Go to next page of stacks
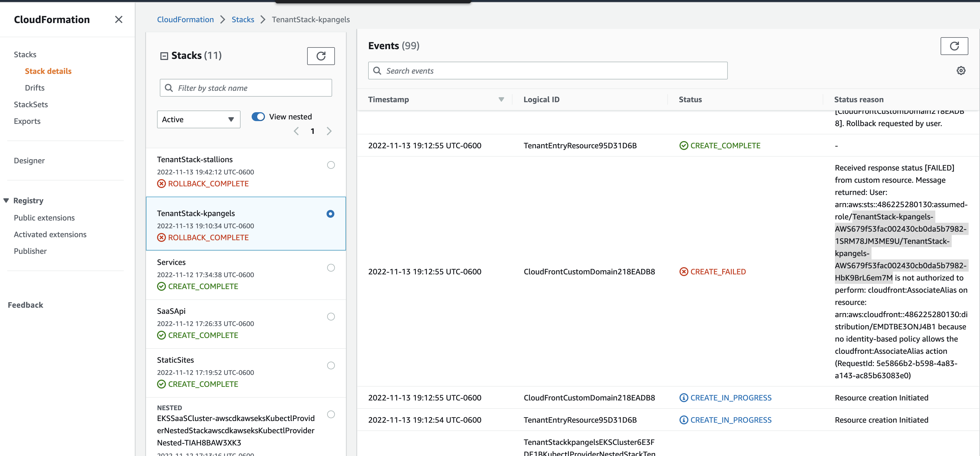Screen dimensions: 980x456 [329, 131]
